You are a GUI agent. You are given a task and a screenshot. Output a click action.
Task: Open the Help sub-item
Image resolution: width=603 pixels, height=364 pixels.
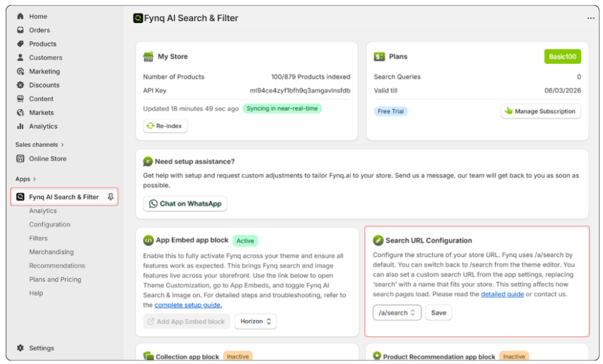[x=36, y=293]
